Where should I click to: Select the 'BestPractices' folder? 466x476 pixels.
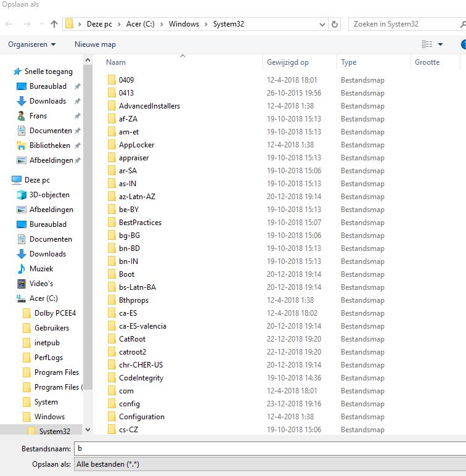(140, 223)
